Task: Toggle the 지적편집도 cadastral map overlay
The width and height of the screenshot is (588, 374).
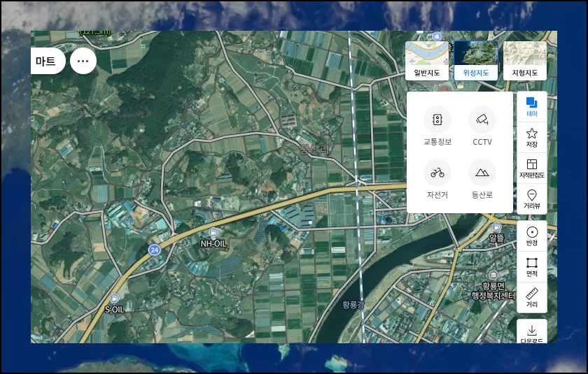Action: click(x=531, y=167)
